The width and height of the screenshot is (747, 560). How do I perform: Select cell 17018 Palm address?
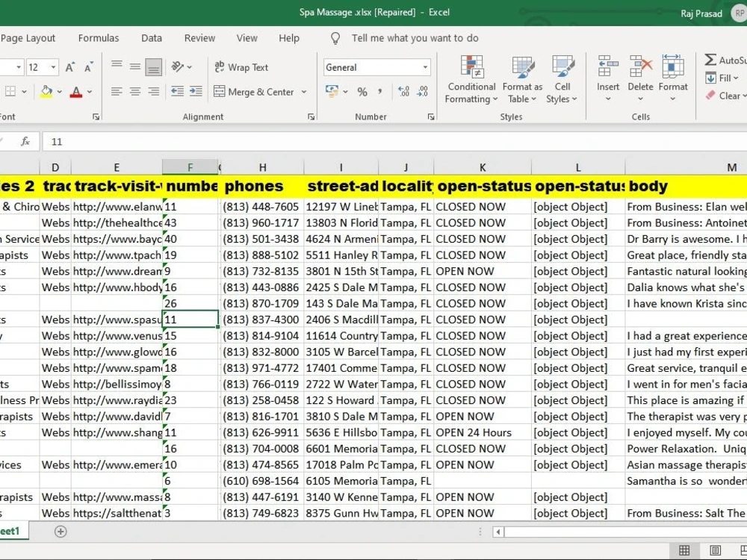coord(341,464)
